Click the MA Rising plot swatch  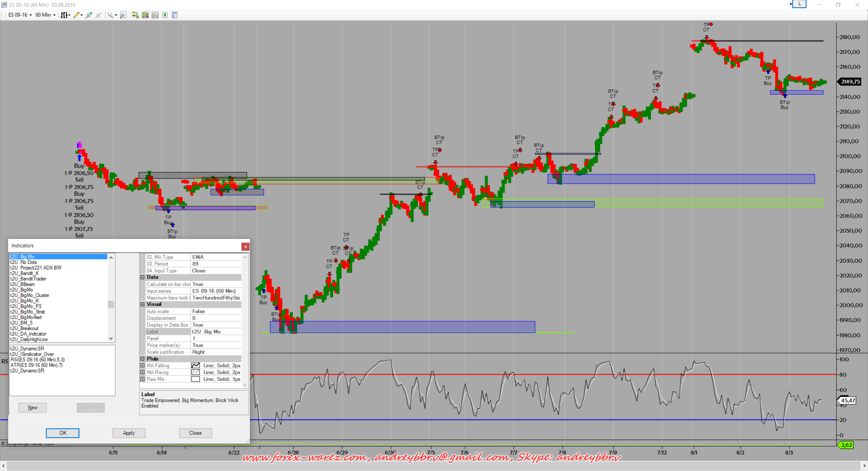click(196, 372)
